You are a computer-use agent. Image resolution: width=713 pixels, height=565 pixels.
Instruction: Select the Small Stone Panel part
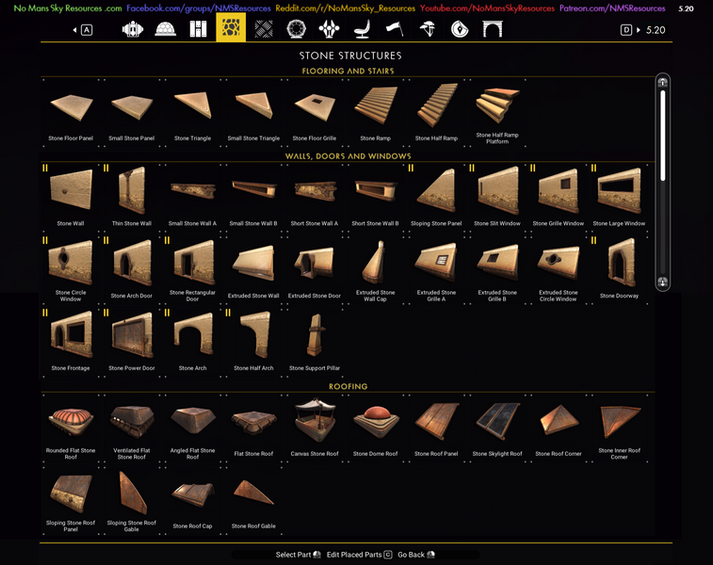[x=132, y=113]
